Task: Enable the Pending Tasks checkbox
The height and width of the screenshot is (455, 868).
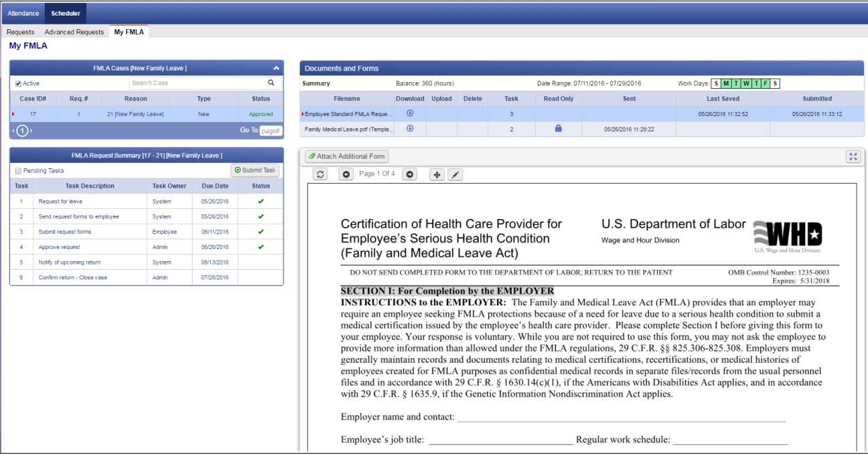Action: pyautogui.click(x=18, y=171)
